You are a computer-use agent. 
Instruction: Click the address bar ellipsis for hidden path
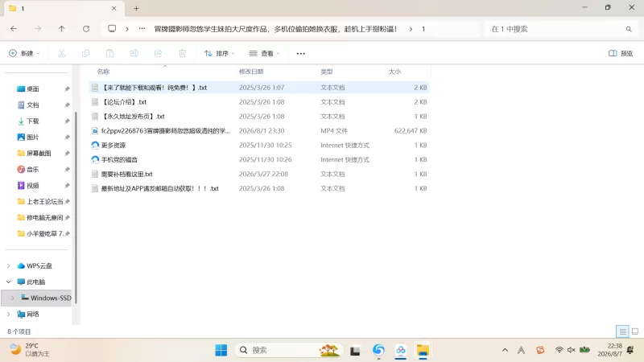click(142, 29)
